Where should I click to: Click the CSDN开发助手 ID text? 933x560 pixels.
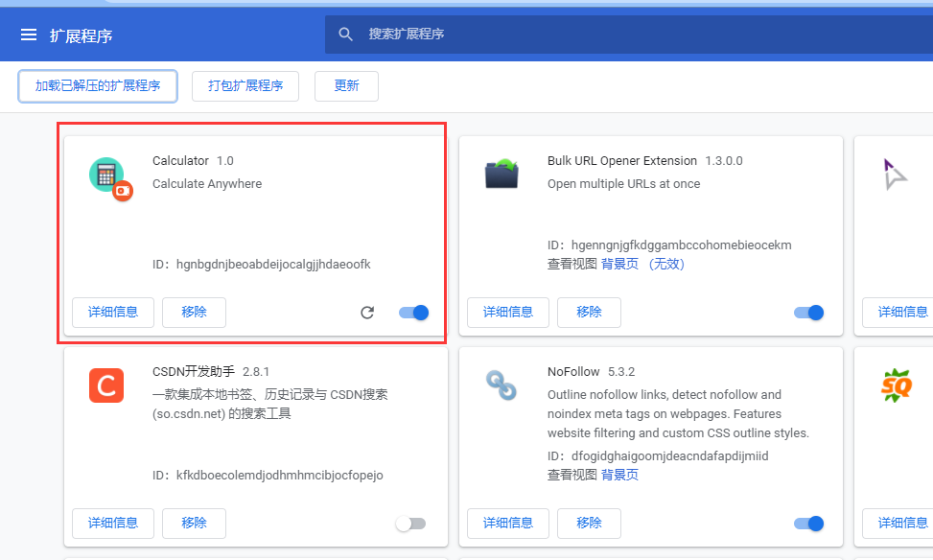coord(268,475)
